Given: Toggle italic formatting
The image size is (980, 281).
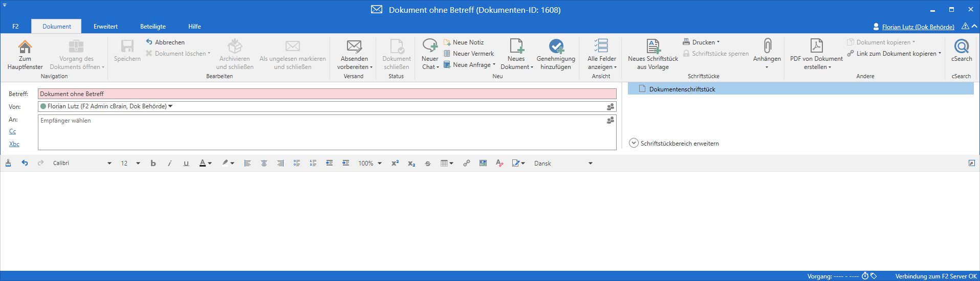Looking at the screenshot, I should coord(169,163).
